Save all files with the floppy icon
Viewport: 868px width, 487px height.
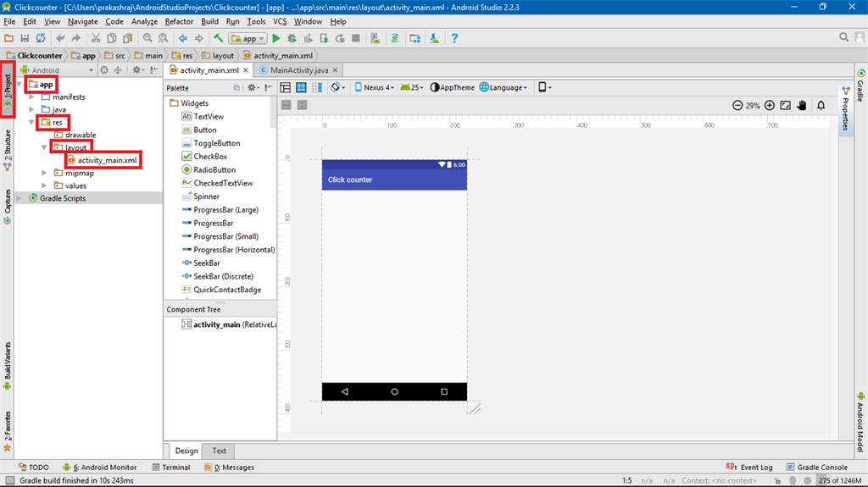point(25,38)
